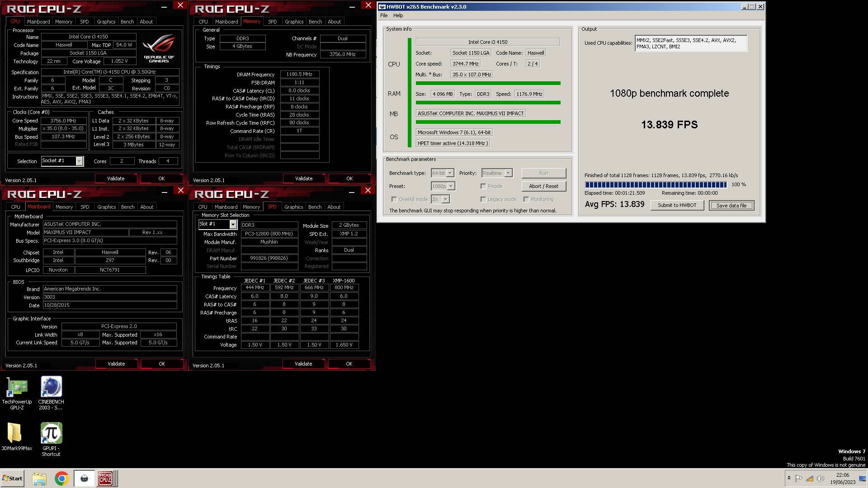This screenshot has height=488, width=868.
Task: Switch to About tab in CPU-Z Mainboard window
Action: [146, 207]
